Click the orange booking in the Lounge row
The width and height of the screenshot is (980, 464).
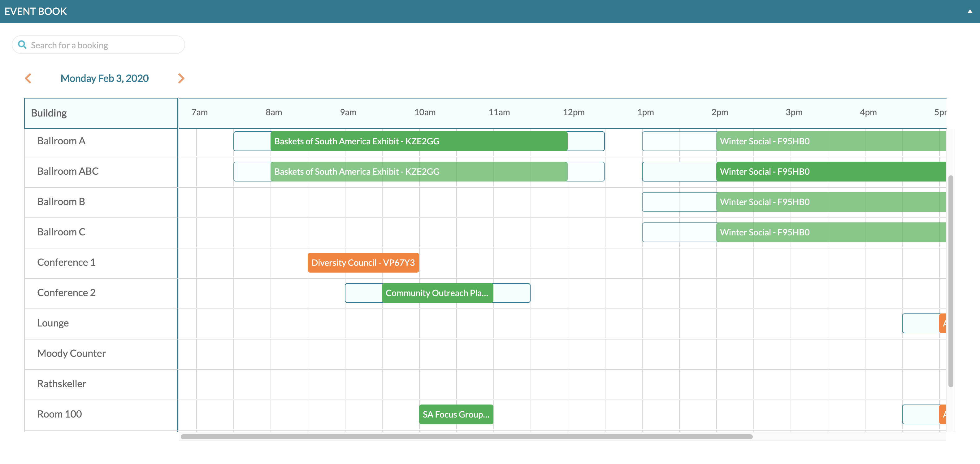942,324
